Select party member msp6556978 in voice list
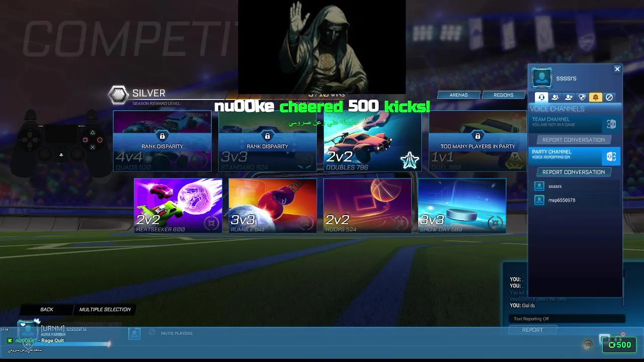Viewport: 644px width, 362px height. (576, 200)
